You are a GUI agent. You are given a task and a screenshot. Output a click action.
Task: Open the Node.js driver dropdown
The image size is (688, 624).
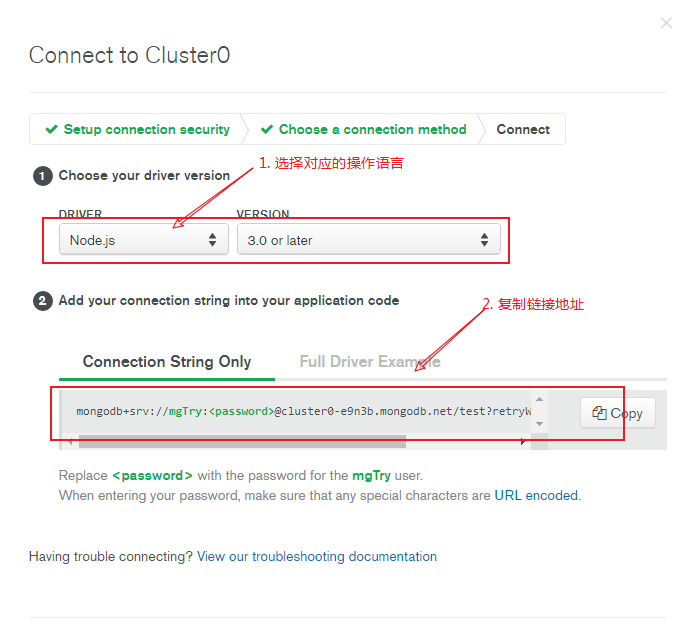144,240
